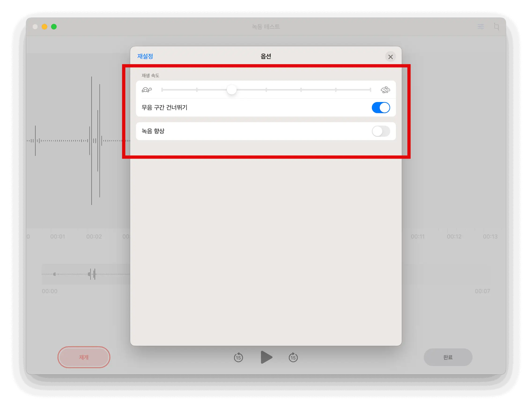
Task: Enable the 녹음 향상 toggle
Action: [x=381, y=131]
